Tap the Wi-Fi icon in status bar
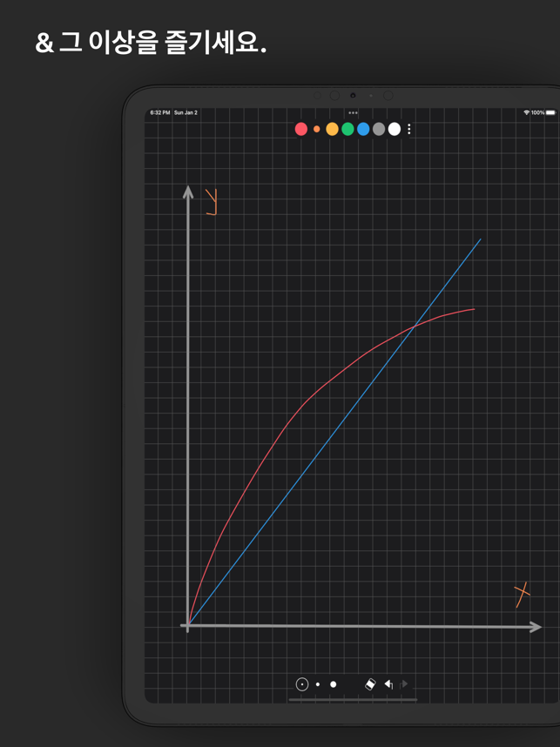This screenshot has width=560, height=747. coord(527,113)
